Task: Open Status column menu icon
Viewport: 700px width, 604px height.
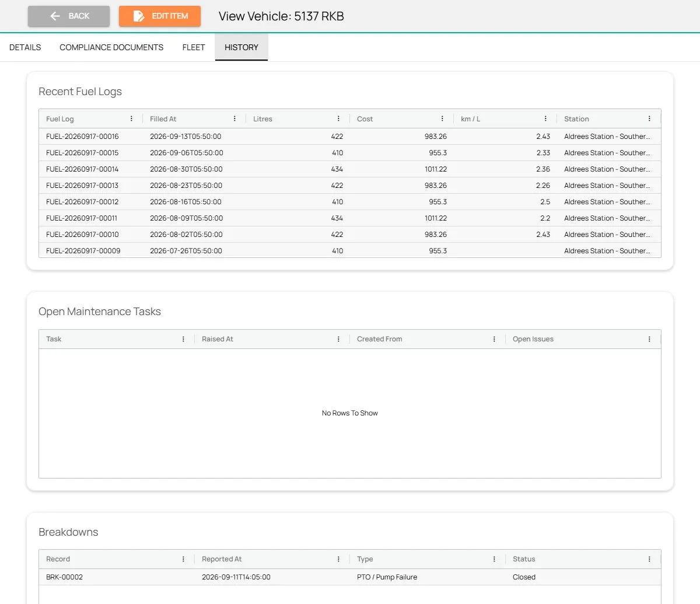Action: tap(649, 559)
